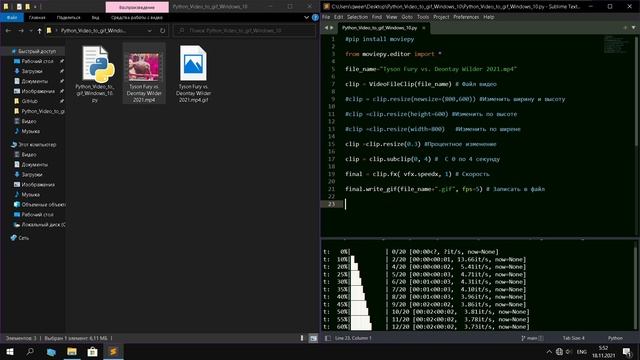Click the next tab arrow in Sublime
This screenshot has width=640, height=360.
tap(331, 28)
